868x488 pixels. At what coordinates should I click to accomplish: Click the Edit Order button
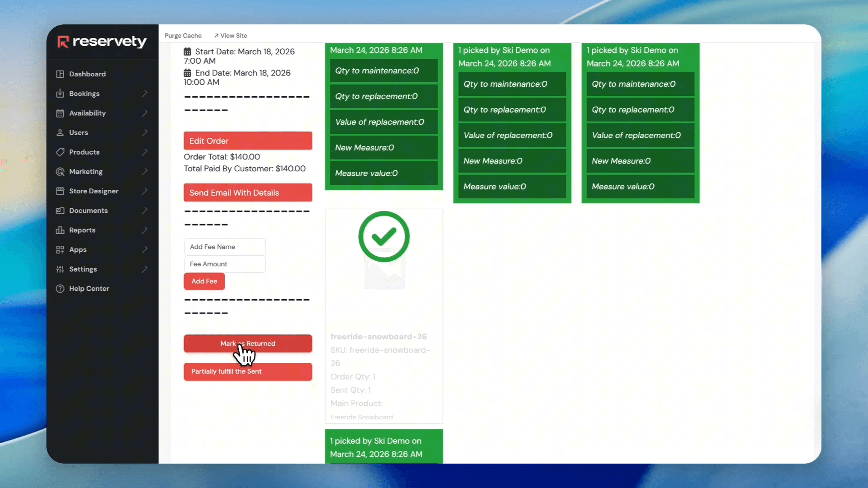248,141
